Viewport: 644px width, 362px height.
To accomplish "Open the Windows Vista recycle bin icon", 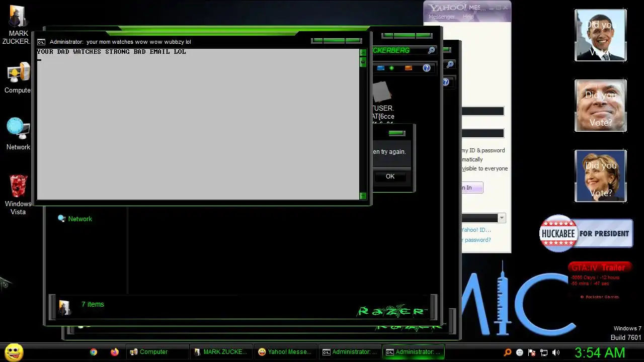I will 18,194.
